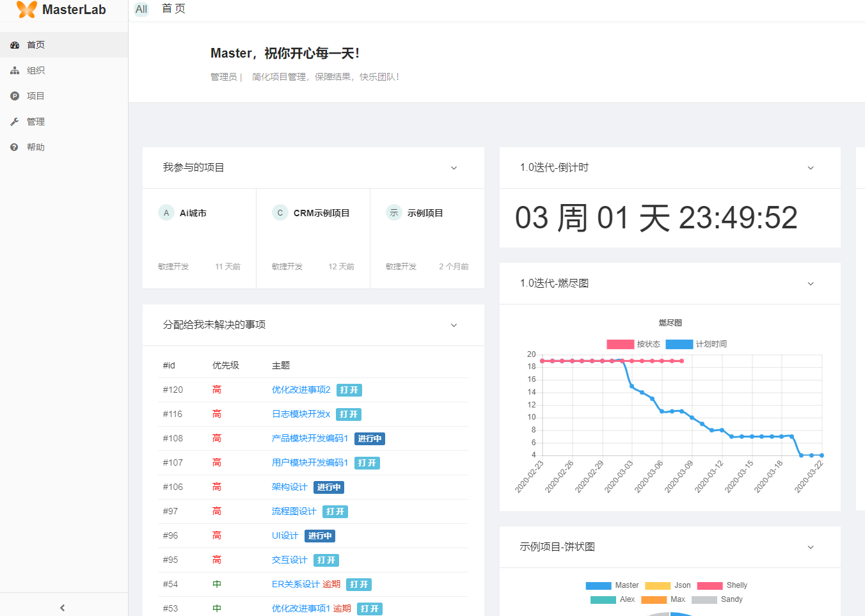
Task: Collapse the 1.0迭代-倒计时 countdown panel
Action: pos(811,168)
